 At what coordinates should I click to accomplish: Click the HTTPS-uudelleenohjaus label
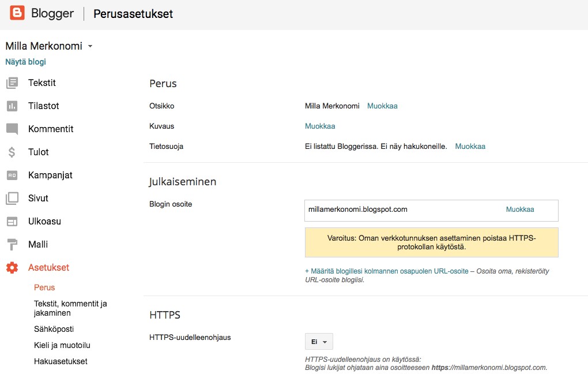pos(190,338)
